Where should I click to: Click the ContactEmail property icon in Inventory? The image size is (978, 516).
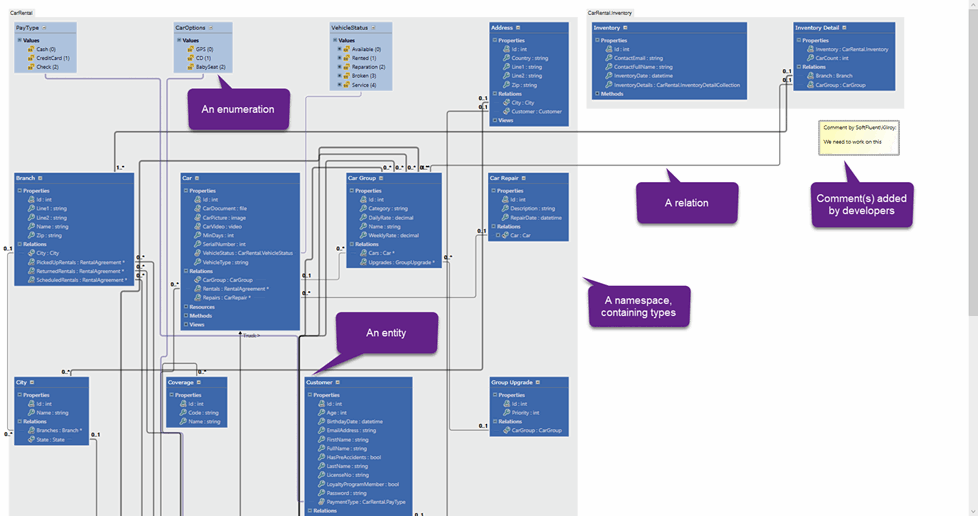pos(608,58)
